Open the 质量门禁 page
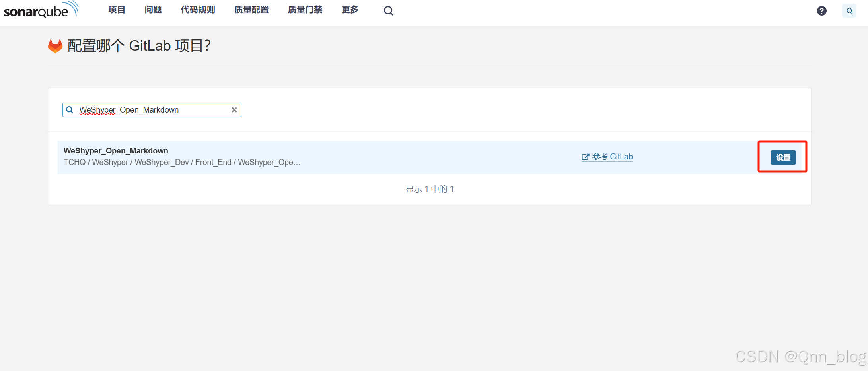This screenshot has height=371, width=868. coord(305,10)
